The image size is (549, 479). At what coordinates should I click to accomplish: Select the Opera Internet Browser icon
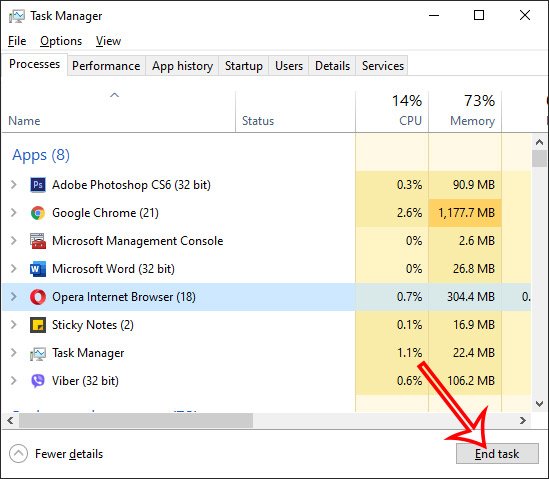tap(38, 297)
